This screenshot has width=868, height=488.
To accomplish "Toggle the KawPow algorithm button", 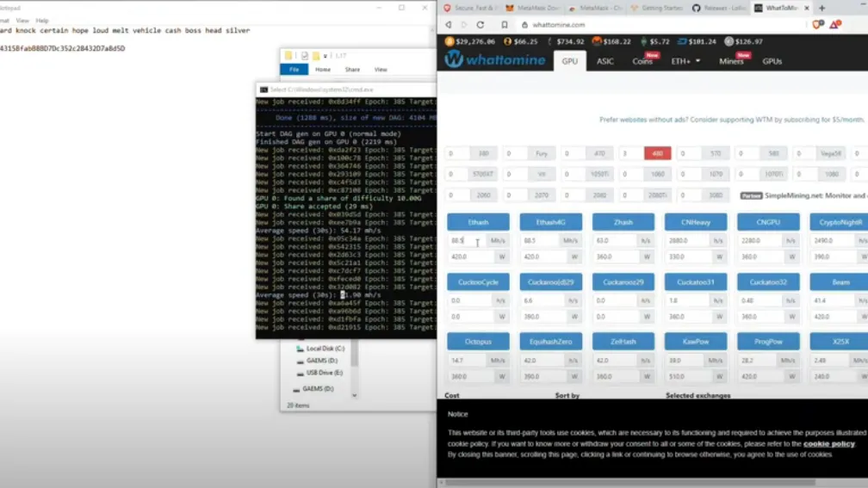I will point(696,342).
